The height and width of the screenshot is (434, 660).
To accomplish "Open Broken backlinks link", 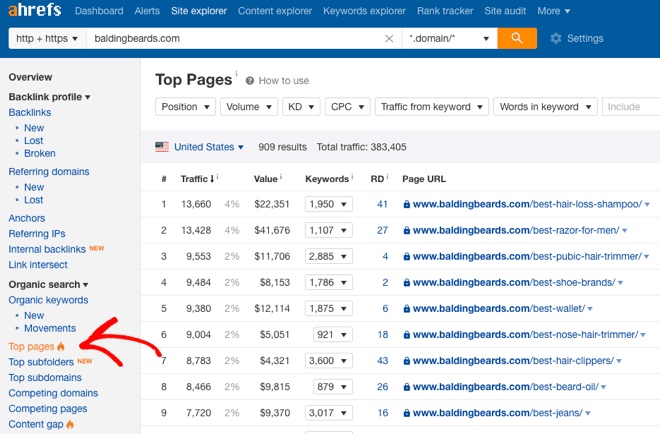I will [x=40, y=153].
